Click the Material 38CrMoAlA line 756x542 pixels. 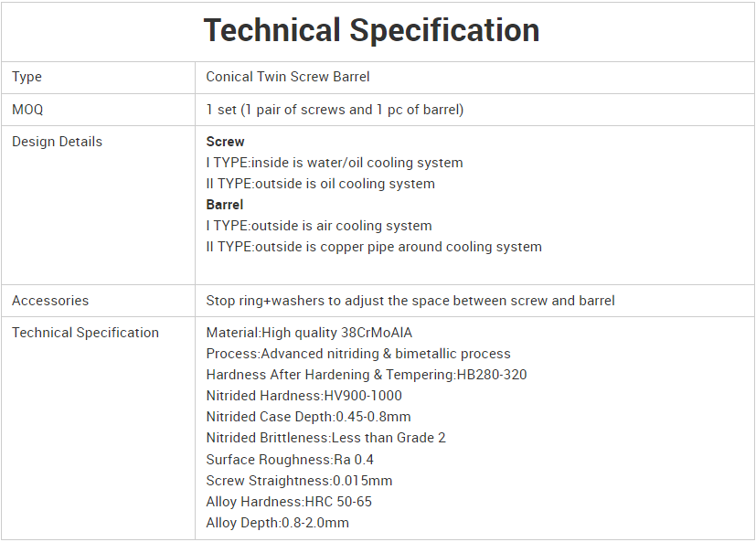tap(315, 333)
